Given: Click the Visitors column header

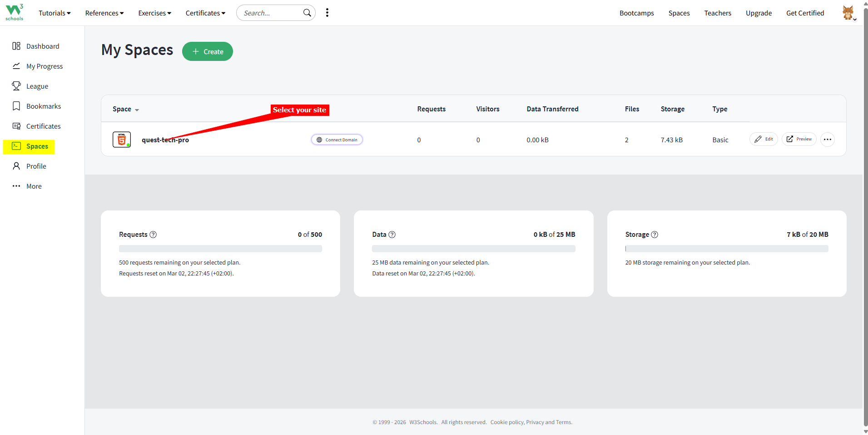Looking at the screenshot, I should 488,109.
